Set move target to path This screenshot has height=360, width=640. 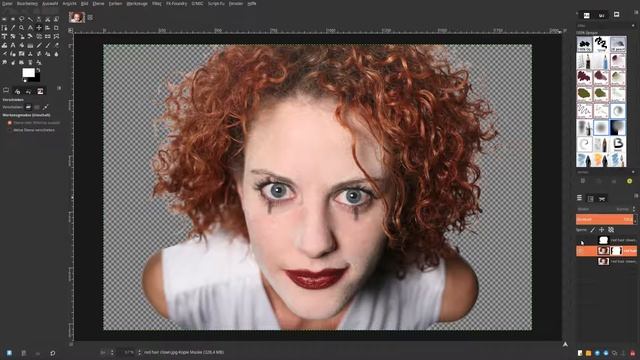[45, 107]
